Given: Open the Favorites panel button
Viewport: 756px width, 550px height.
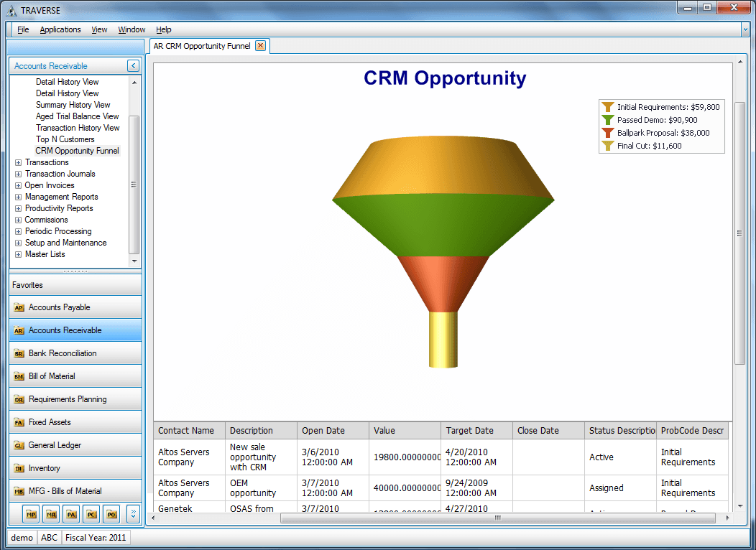Looking at the screenshot, I should pos(75,284).
